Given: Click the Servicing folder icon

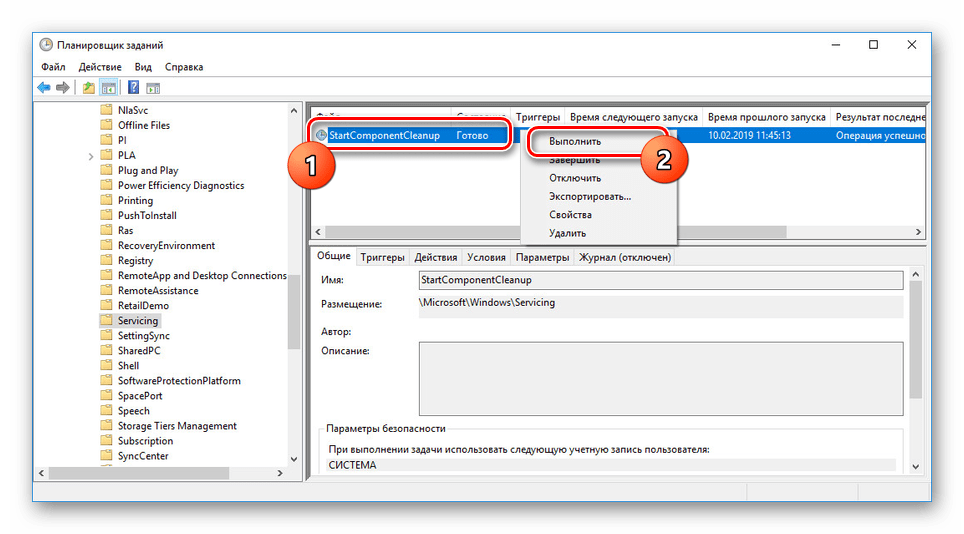Looking at the screenshot, I should point(106,320).
